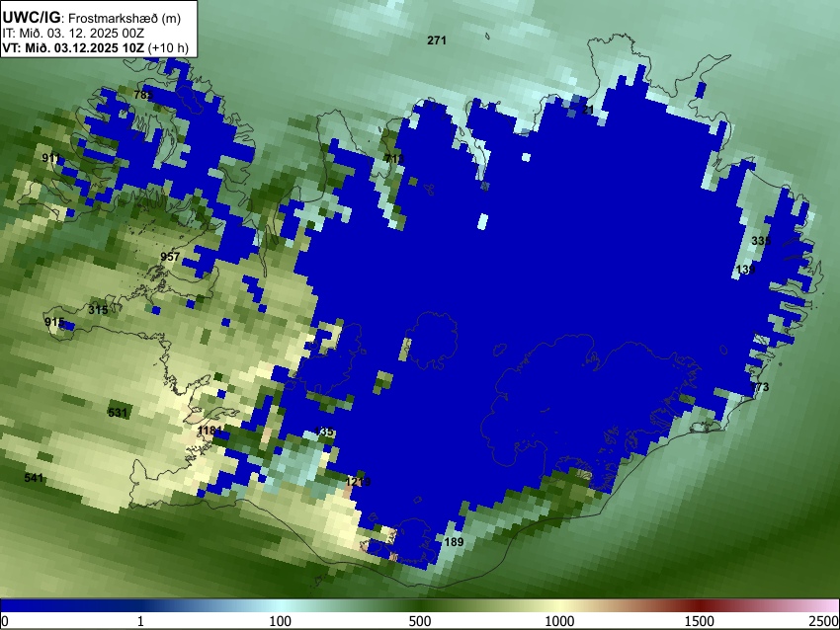Select the valid time line 'VT: Mið. 03.12.2025 10Z'
This screenshot has height=630, width=840.
coord(73,47)
